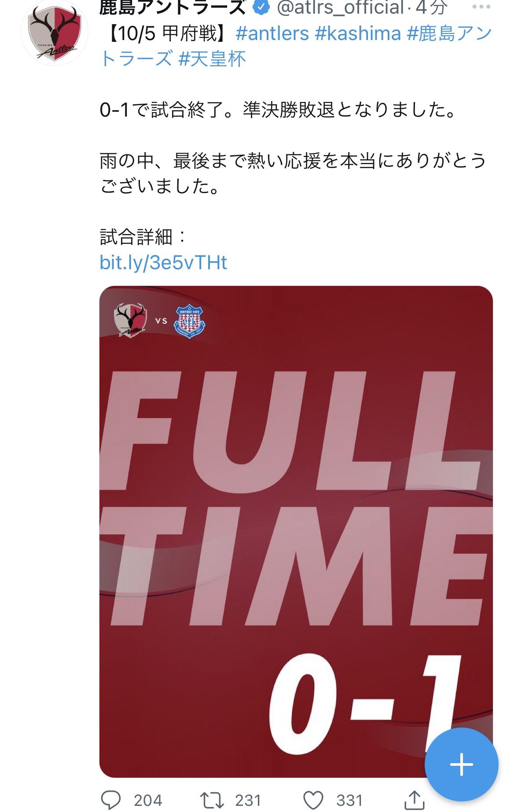Tap the reply speech bubble icon
The image size is (514, 812).
pyautogui.click(x=110, y=800)
